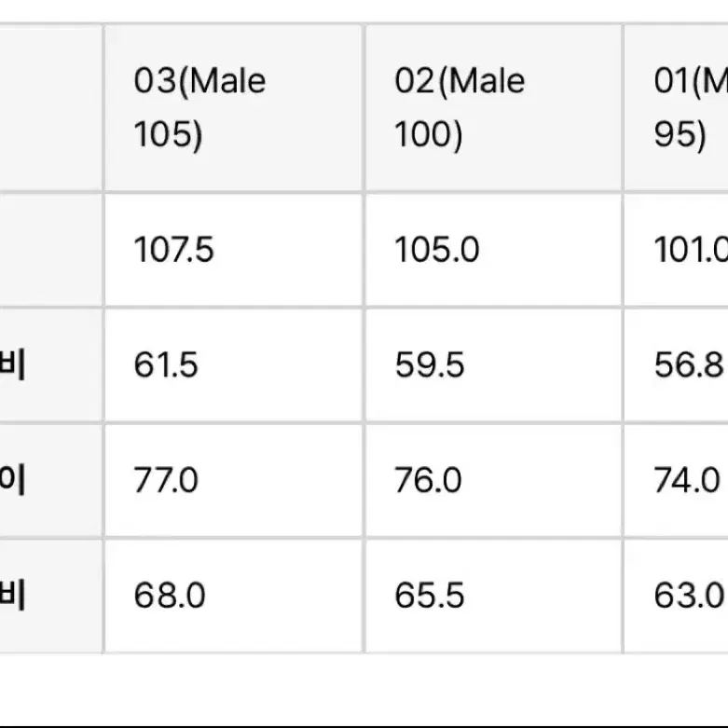Click the 61.5 value cell
Screen dimensions: 728x728
[233, 364]
